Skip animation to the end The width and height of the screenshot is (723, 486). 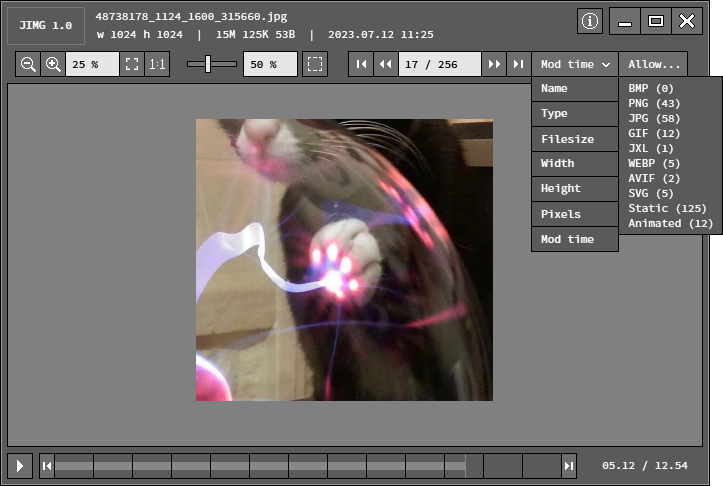569,466
